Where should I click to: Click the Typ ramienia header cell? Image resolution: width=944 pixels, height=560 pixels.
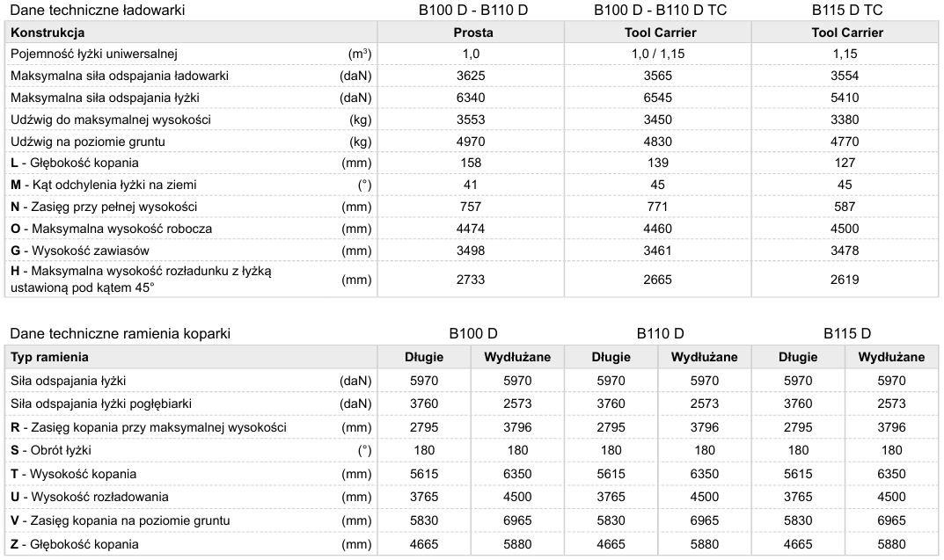coord(50,358)
